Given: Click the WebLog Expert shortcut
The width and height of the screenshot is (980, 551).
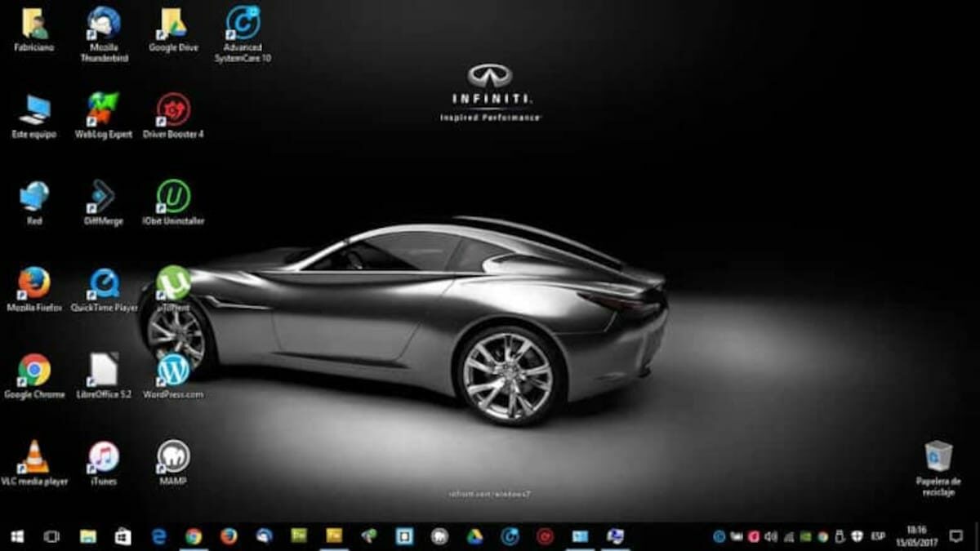Looking at the screenshot, I should click(104, 115).
